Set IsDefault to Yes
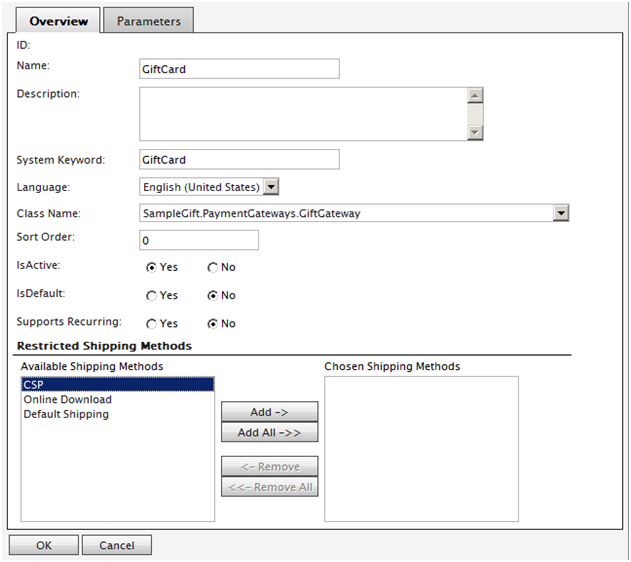Viewport: 631px width, 562px height. 152,296
